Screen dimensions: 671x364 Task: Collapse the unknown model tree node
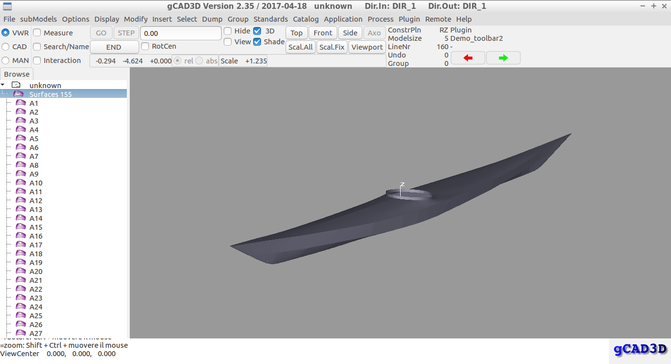click(x=3, y=85)
